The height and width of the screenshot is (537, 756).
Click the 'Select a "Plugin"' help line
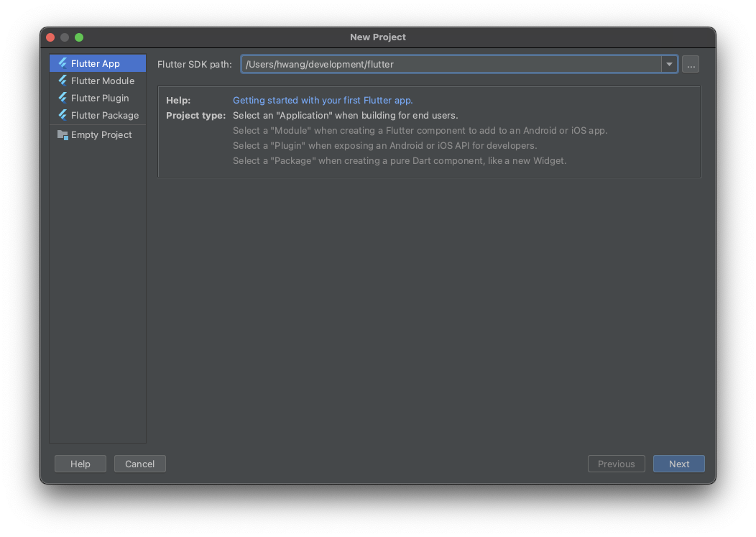tap(384, 146)
